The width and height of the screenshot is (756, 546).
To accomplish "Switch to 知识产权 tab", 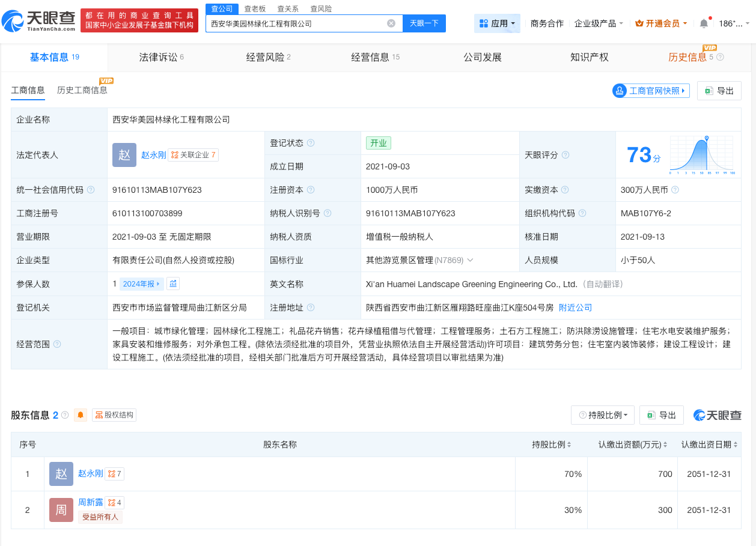I will (x=590, y=57).
